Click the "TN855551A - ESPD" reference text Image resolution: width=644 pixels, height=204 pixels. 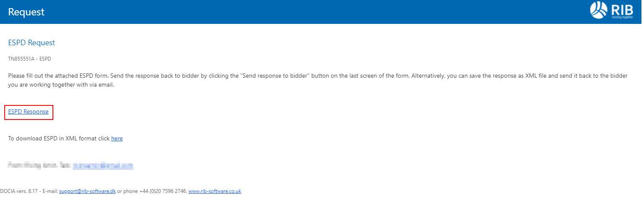tap(29, 59)
